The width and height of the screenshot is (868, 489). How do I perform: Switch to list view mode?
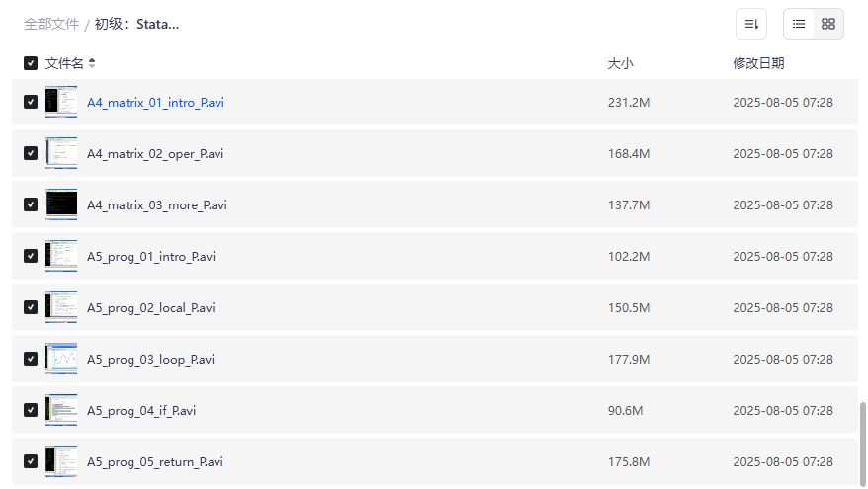pos(799,24)
